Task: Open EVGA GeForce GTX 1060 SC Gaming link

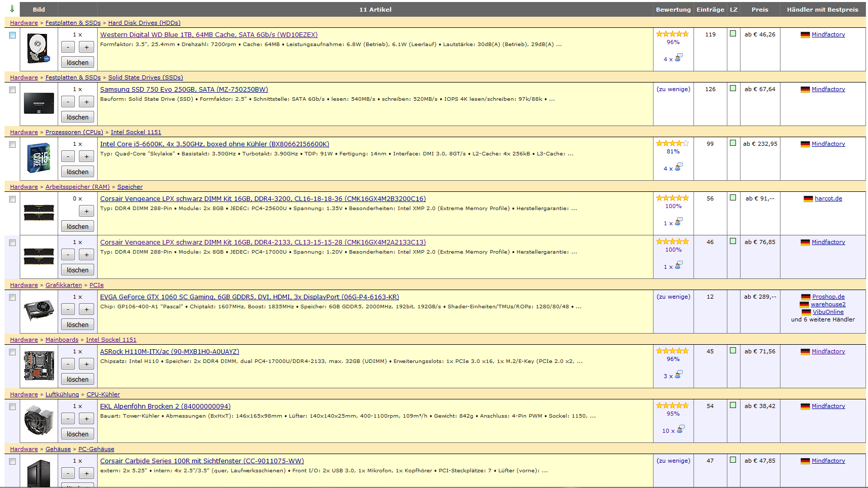Action: [249, 297]
